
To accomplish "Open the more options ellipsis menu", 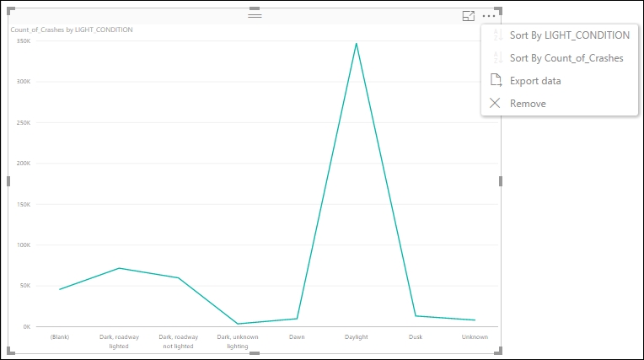I will click(x=489, y=16).
